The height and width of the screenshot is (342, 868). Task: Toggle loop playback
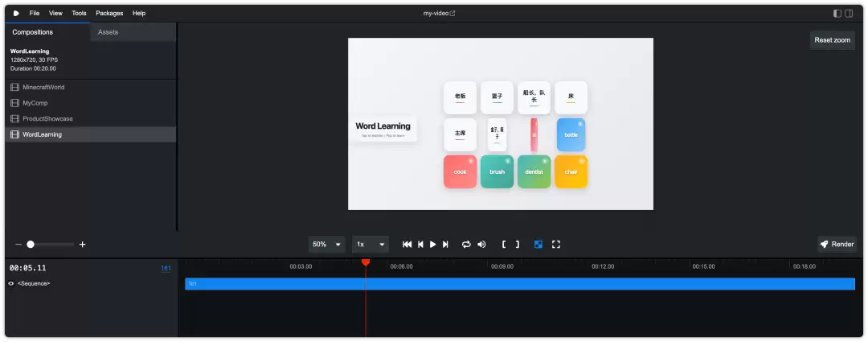(466, 245)
